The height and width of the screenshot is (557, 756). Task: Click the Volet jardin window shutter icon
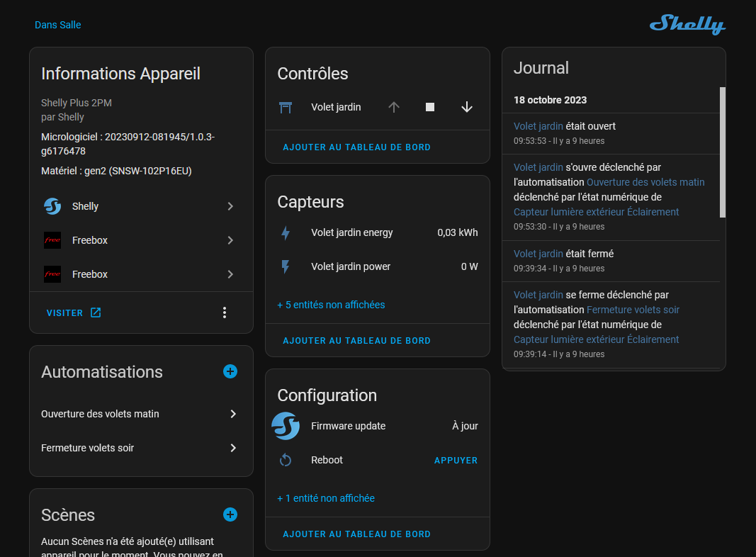(x=286, y=107)
